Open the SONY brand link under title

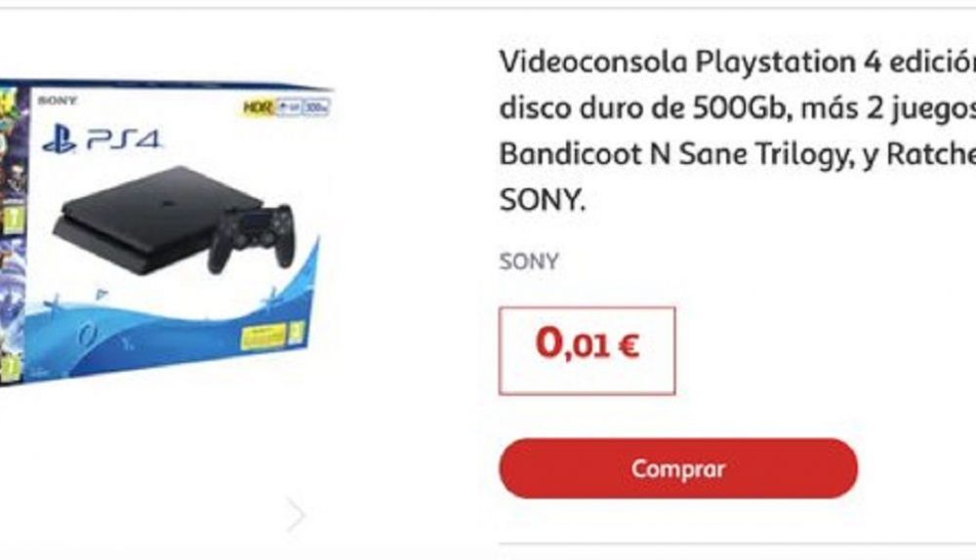(x=529, y=261)
